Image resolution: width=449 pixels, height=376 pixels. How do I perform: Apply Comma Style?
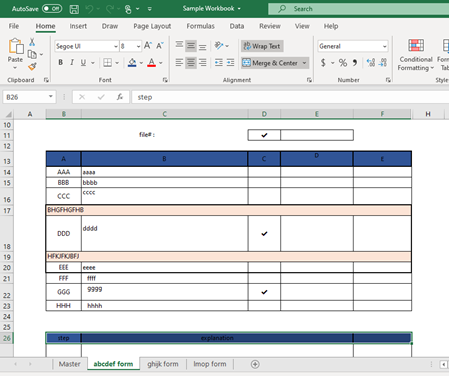(355, 62)
